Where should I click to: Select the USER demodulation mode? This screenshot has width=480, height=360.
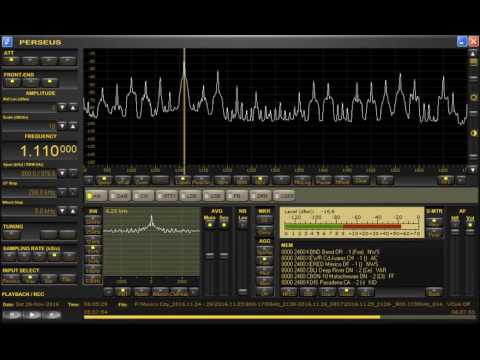(x=284, y=196)
